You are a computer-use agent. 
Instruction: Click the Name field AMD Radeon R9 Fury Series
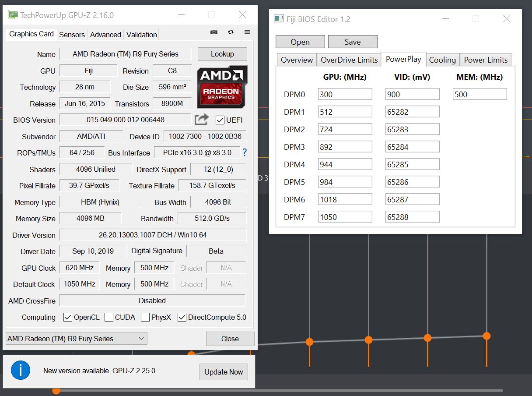point(125,54)
